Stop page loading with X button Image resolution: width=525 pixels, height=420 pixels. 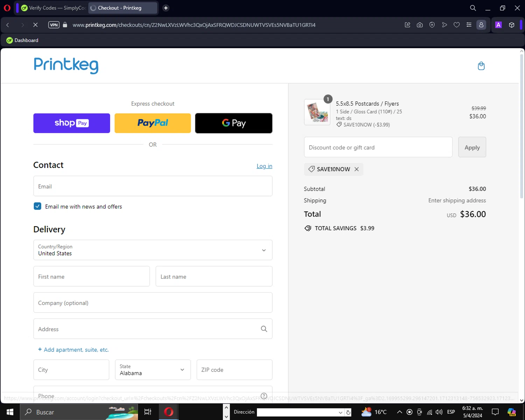point(35,25)
